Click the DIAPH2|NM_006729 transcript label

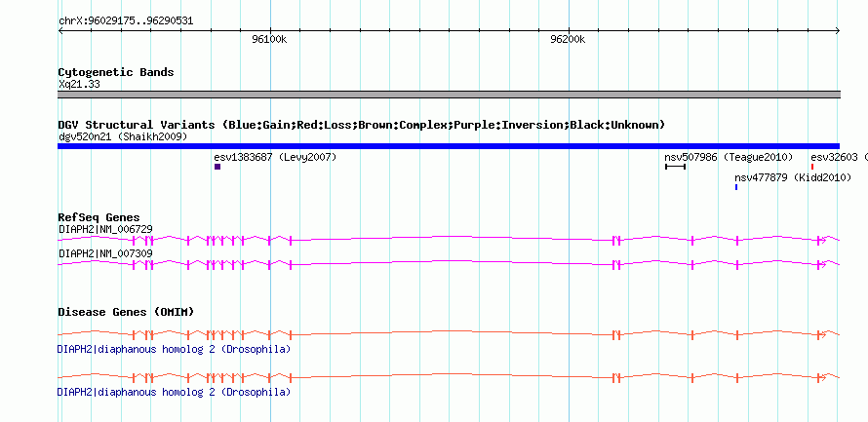[105, 229]
